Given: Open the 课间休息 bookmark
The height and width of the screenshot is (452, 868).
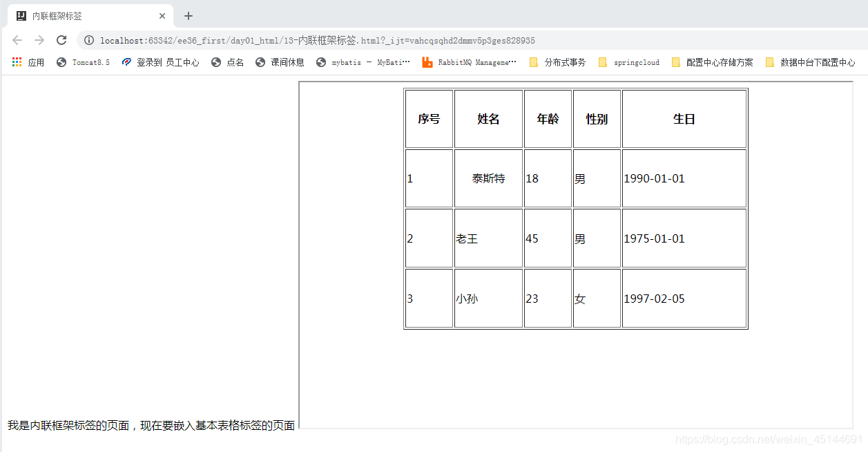Looking at the screenshot, I should pyautogui.click(x=279, y=62).
